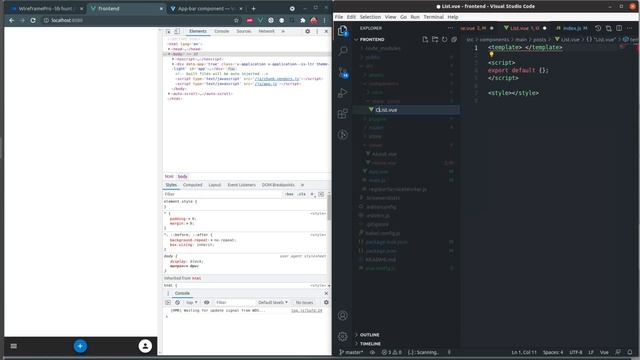Click master branch in status bar
640x360 pixels.
[351, 352]
